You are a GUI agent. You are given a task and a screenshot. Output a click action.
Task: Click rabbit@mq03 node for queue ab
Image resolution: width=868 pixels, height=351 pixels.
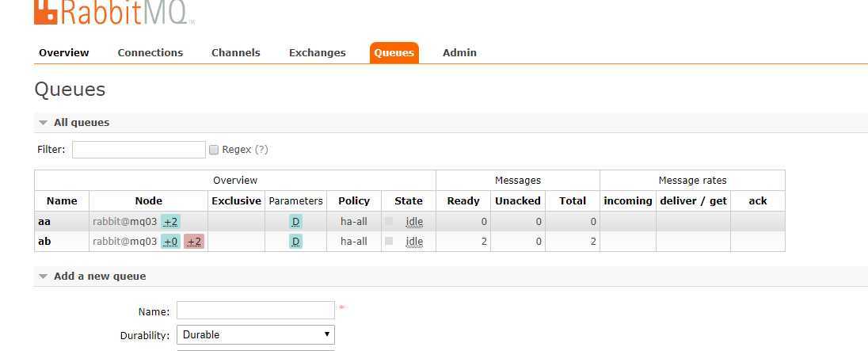click(x=124, y=242)
